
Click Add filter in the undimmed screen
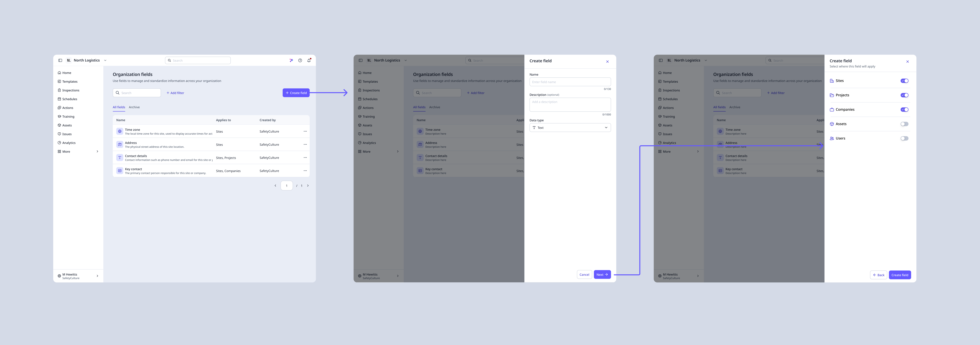(175, 93)
